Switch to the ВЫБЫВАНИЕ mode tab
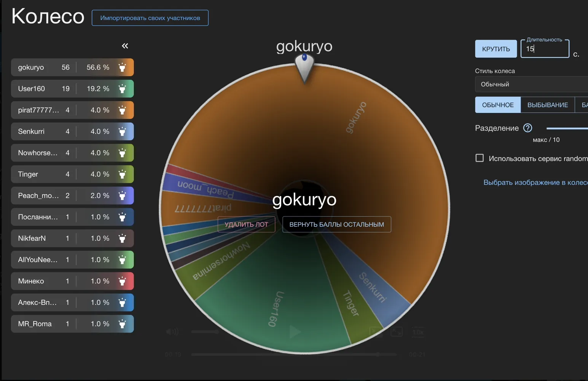The width and height of the screenshot is (588, 381). coord(548,105)
